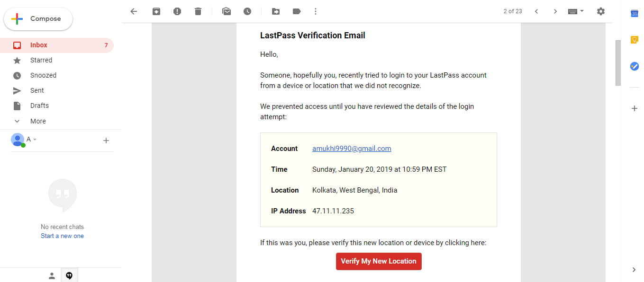Open the Move to folder icon

click(x=276, y=11)
